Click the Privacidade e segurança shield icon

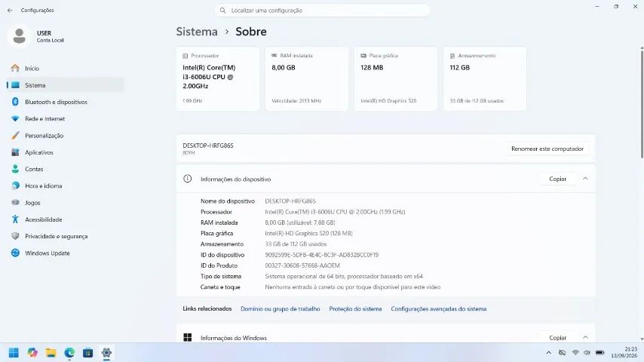[x=15, y=236]
